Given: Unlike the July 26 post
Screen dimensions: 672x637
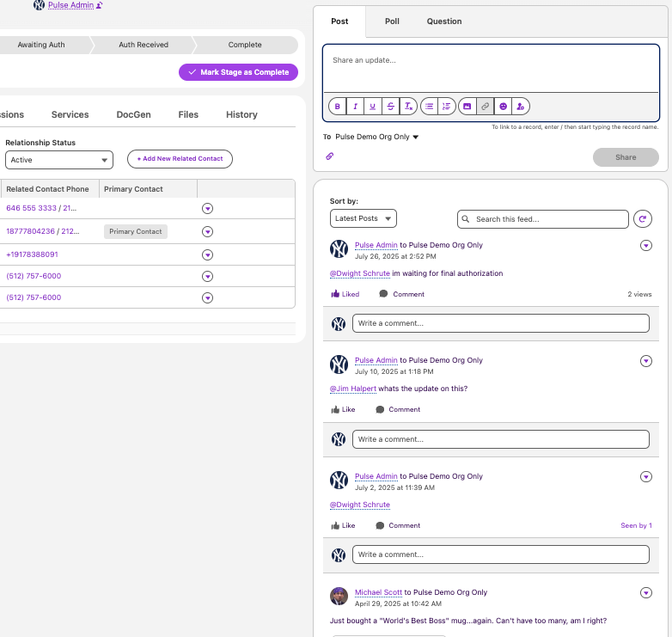Looking at the screenshot, I should pyautogui.click(x=345, y=294).
